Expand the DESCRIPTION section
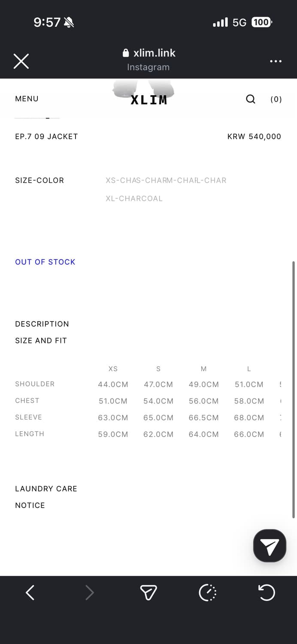 (x=42, y=324)
